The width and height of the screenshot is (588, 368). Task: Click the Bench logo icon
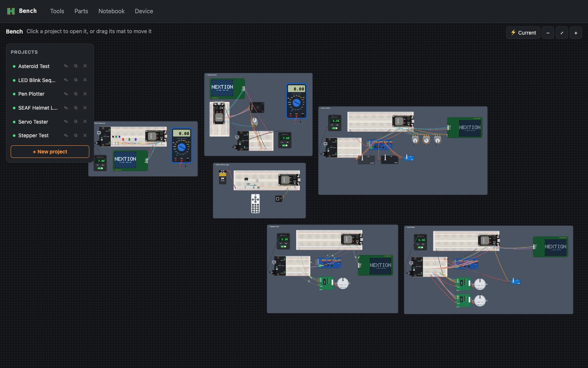click(x=11, y=11)
